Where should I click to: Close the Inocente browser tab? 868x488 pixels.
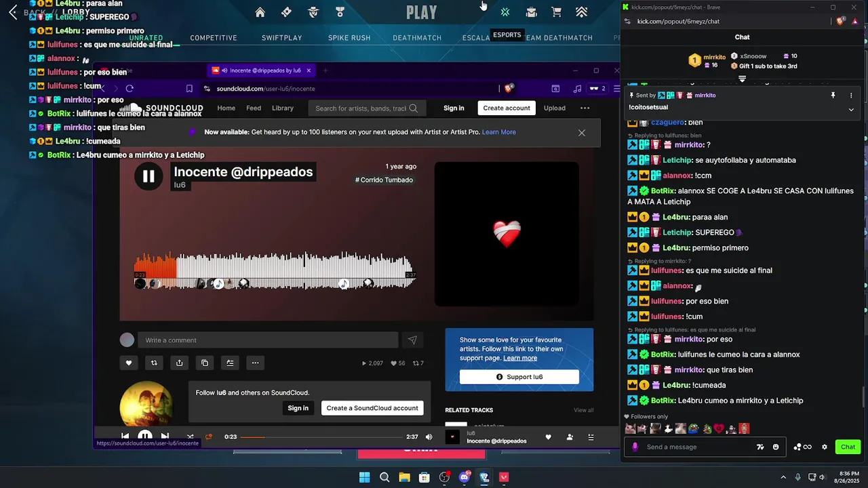tap(309, 70)
